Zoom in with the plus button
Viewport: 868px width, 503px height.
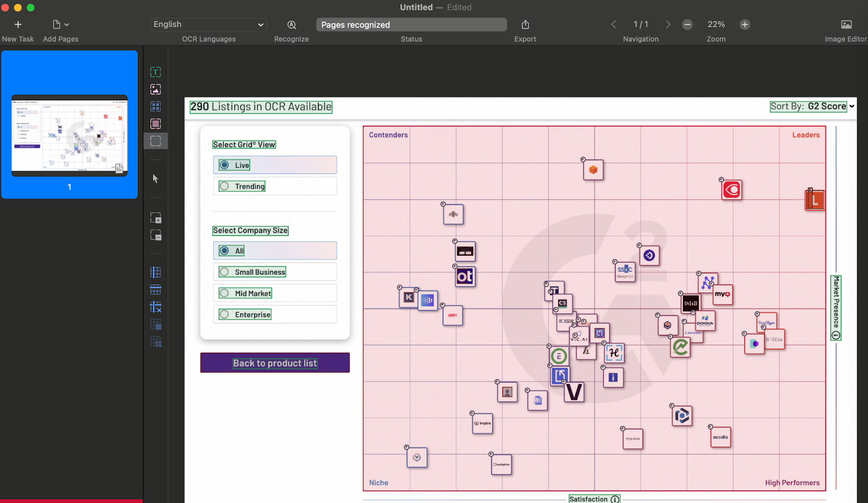(x=745, y=24)
